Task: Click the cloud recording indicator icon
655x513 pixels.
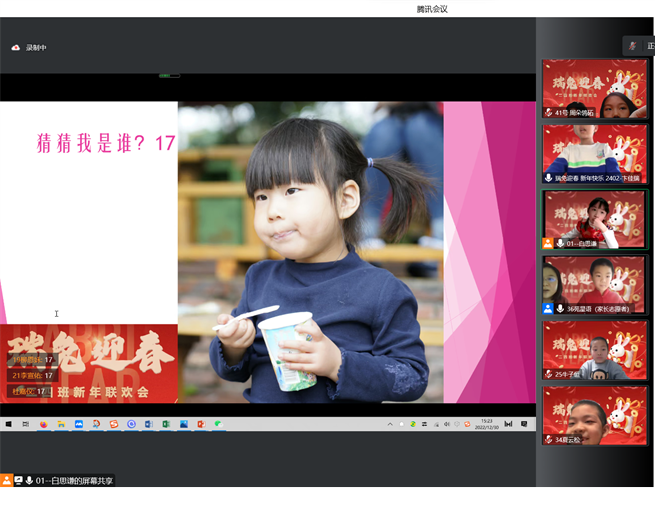Action: 15,48
